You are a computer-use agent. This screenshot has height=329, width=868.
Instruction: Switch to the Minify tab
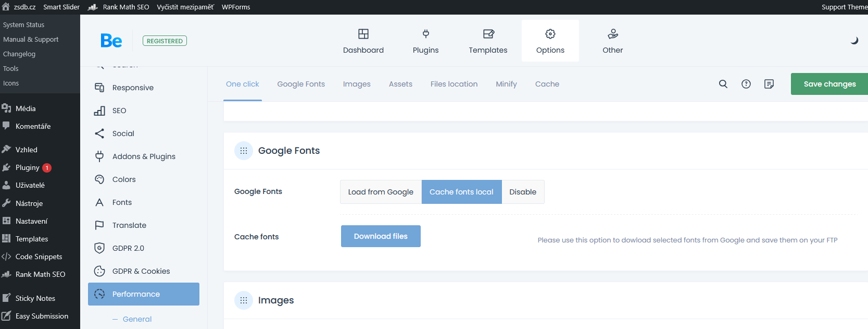pos(506,84)
